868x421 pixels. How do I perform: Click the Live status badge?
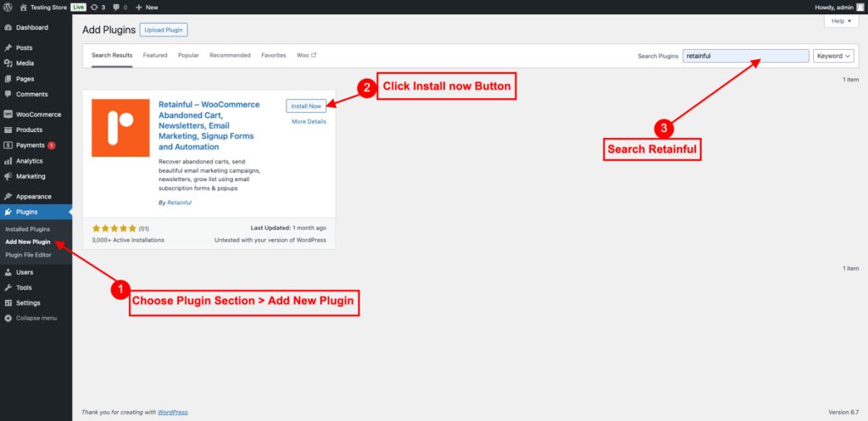coord(79,7)
